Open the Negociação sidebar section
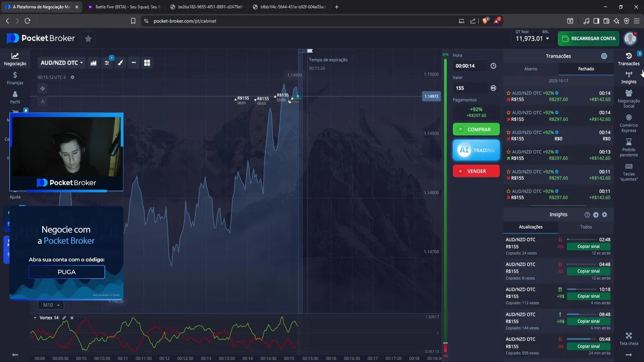The height and width of the screenshot is (362, 644). pyautogui.click(x=15, y=59)
